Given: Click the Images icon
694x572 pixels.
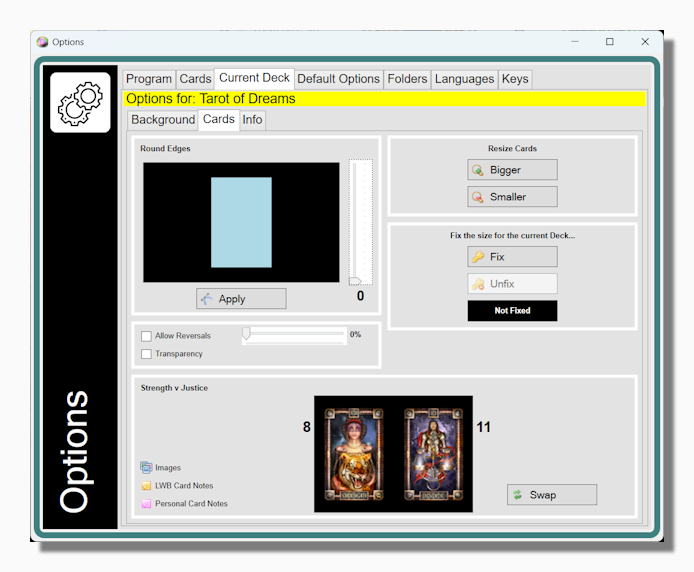Looking at the screenshot, I should pyautogui.click(x=146, y=467).
